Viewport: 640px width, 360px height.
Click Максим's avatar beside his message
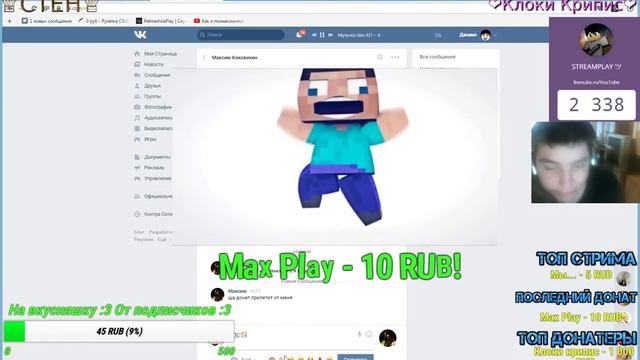point(217,294)
